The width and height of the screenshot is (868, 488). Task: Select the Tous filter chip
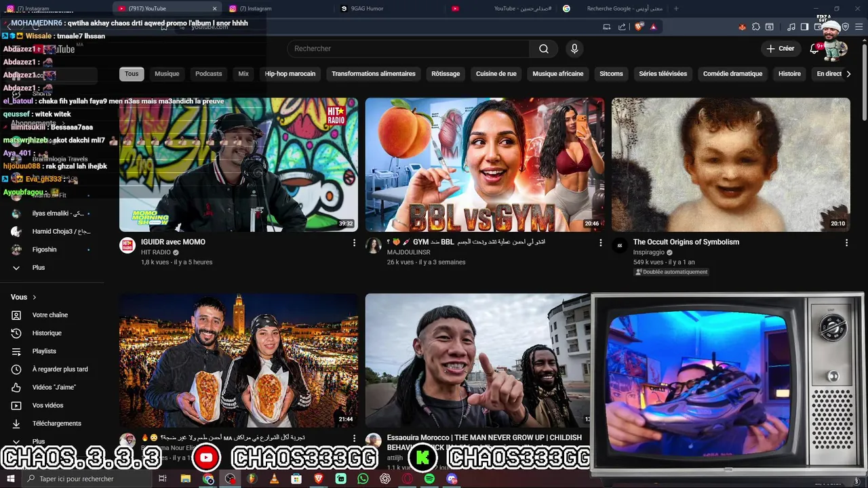coord(132,74)
